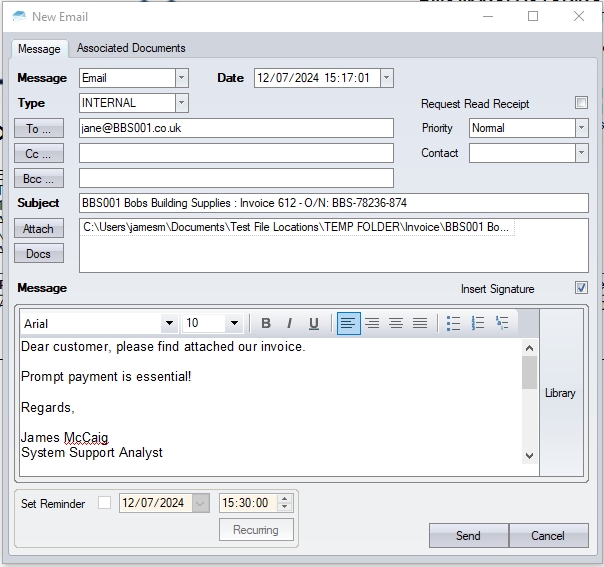Click the Recurring button
The width and height of the screenshot is (604, 567).
click(256, 530)
